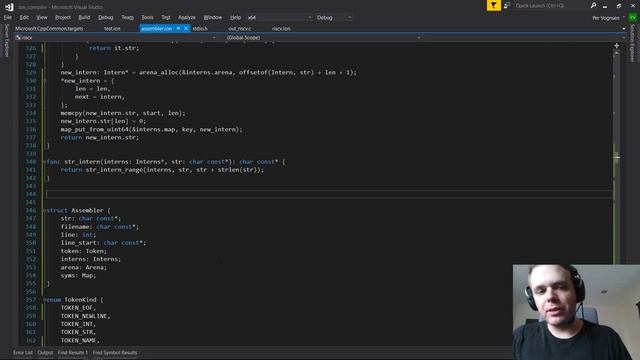Switch to the riscv.ion tab
640x360 pixels.
(281, 29)
